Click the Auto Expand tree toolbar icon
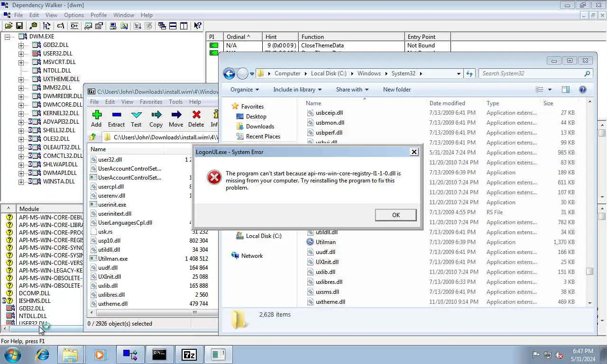607x364 pixels. pyautogui.click(x=47, y=26)
